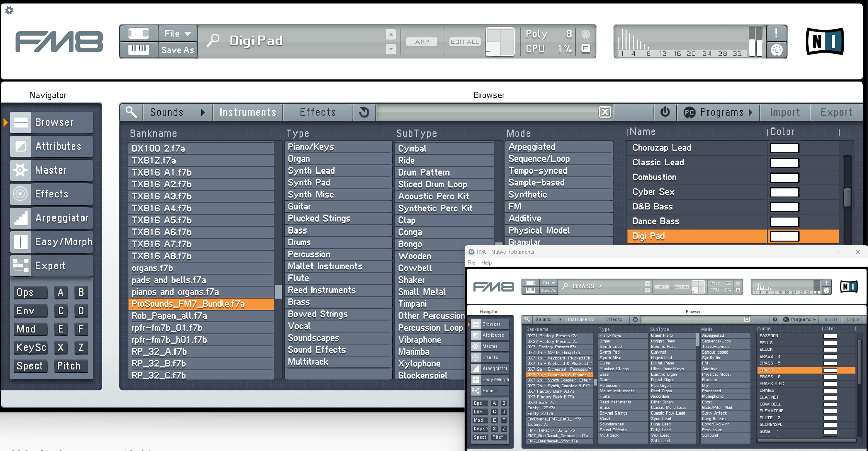Show the keyboard view in the large FM8 header

tap(139, 50)
